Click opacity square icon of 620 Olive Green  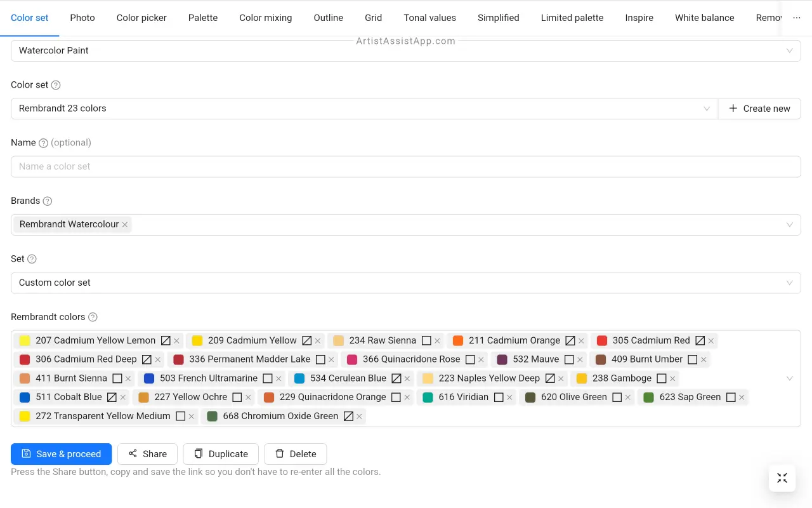[617, 398]
